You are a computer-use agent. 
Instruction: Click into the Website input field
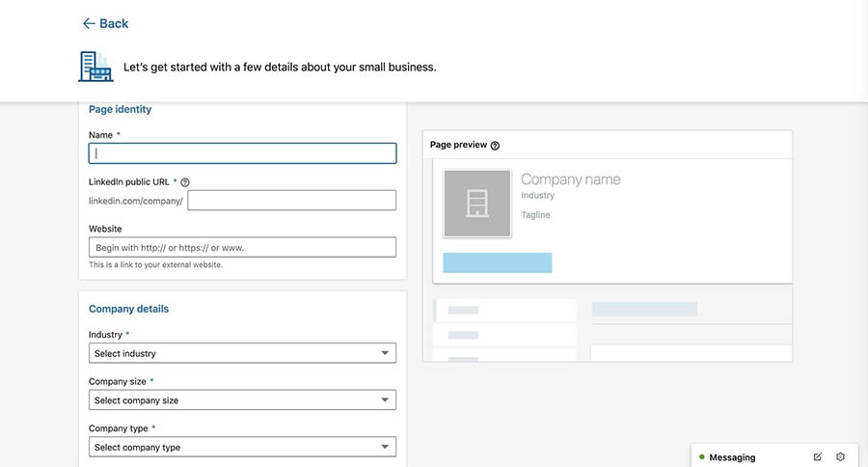[242, 247]
